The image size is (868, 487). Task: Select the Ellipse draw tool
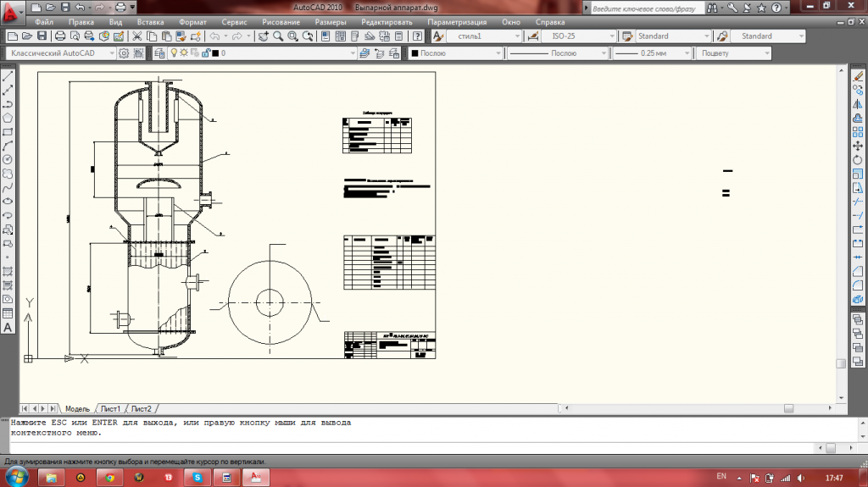click(8, 202)
